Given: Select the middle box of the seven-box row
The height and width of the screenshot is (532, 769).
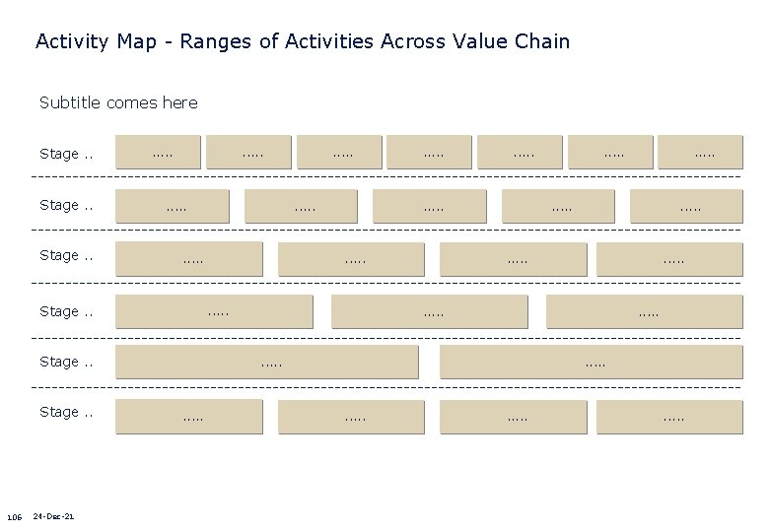Looking at the screenshot, I should point(431,153).
